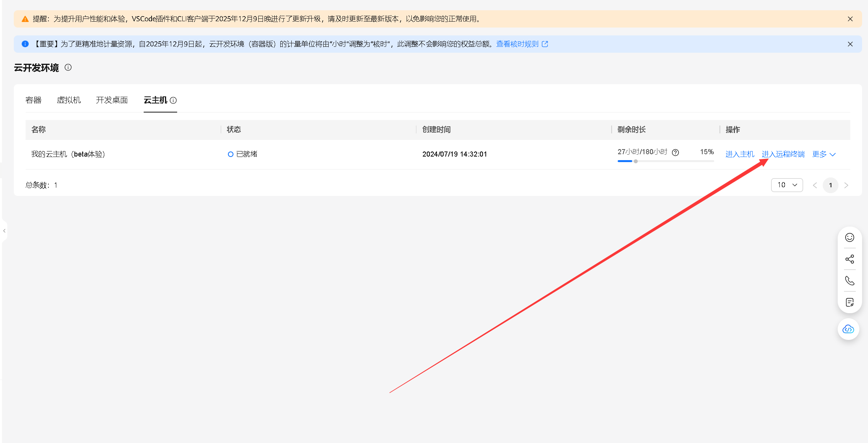Click the document feedback icon in sidebar
This screenshot has height=443, width=868.
(x=849, y=302)
